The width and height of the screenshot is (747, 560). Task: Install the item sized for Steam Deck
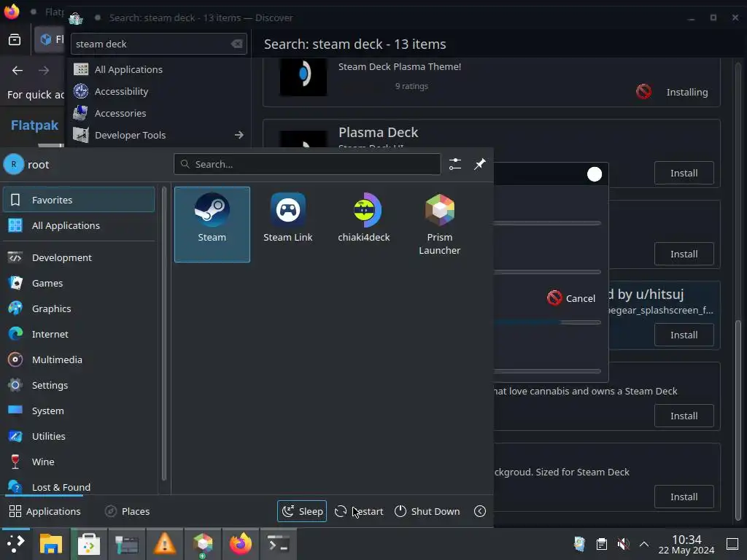tap(684, 497)
